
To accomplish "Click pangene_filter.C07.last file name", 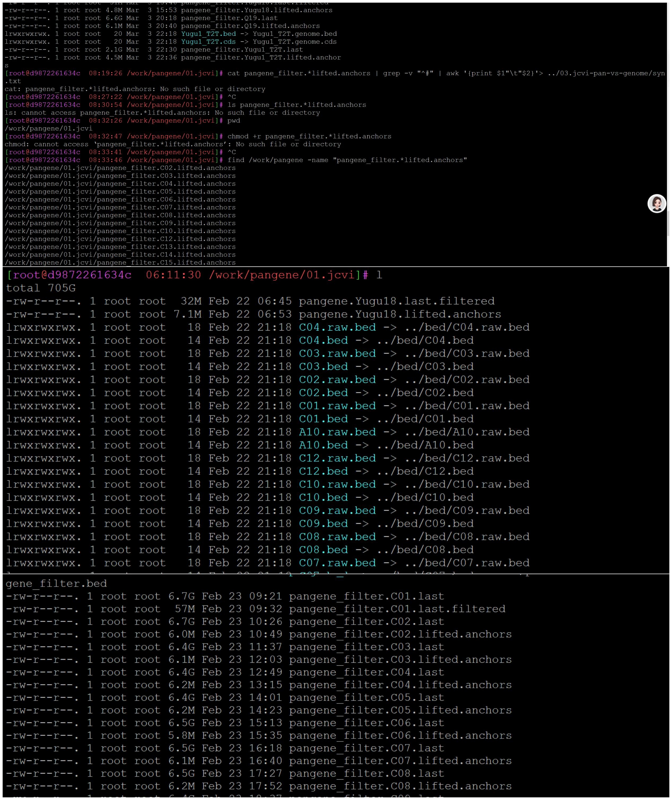I will pos(366,748).
